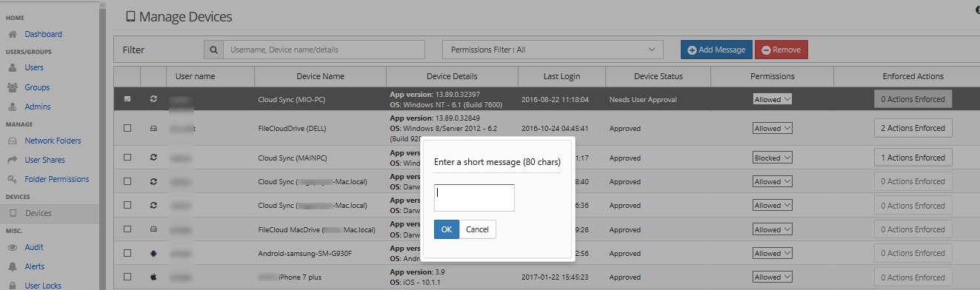The width and height of the screenshot is (980, 290).
Task: Sort by Device Name column header
Action: (x=320, y=76)
